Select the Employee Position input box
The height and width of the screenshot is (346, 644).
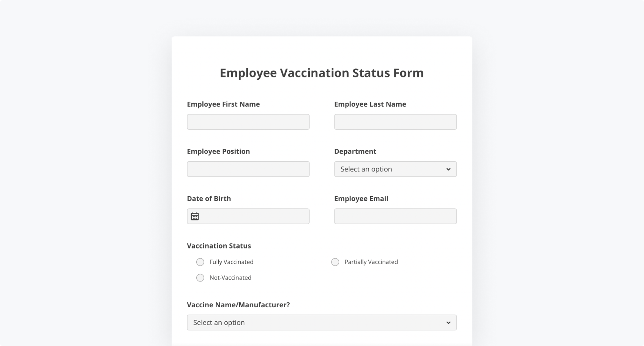(x=248, y=169)
